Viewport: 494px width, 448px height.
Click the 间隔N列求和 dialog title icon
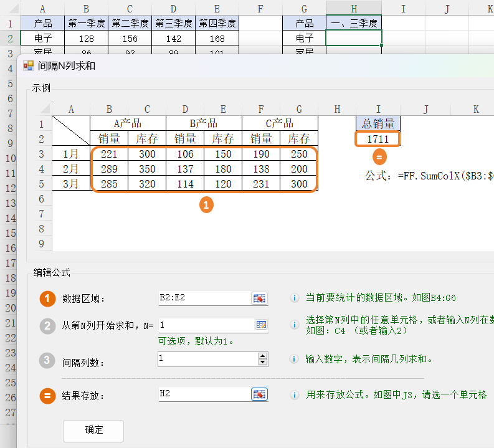[x=28, y=65]
